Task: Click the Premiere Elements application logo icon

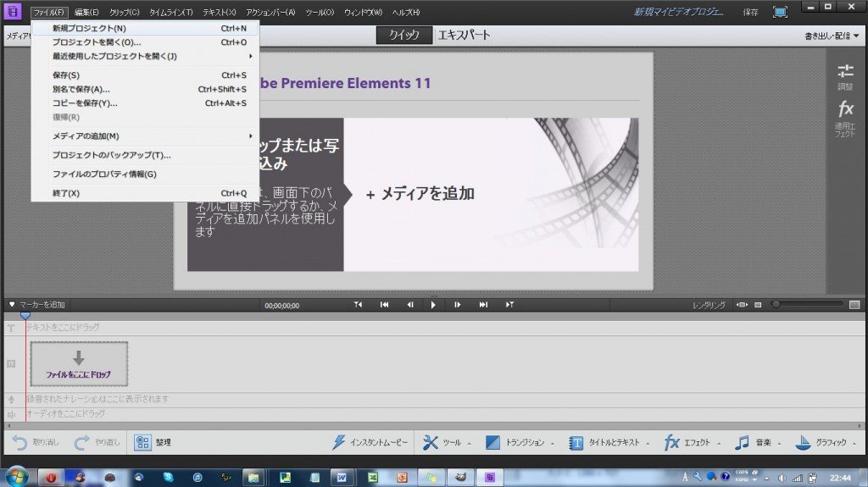Action: click(12, 11)
